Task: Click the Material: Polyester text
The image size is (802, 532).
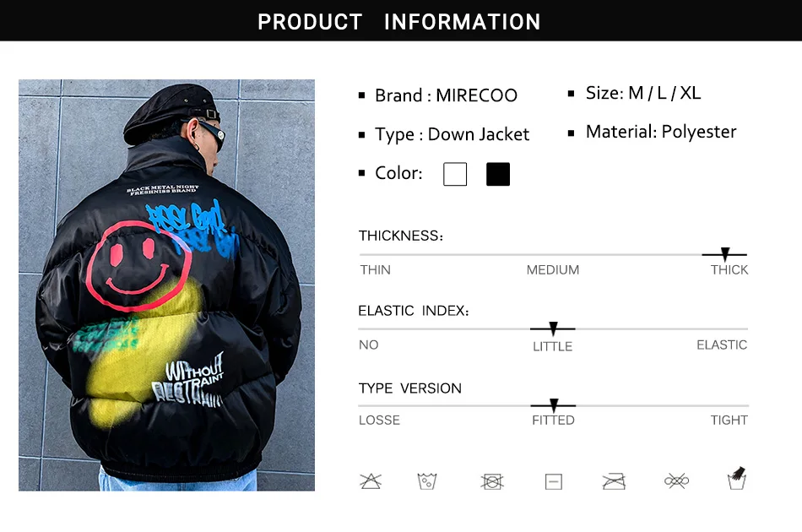Action: pyautogui.click(x=661, y=132)
